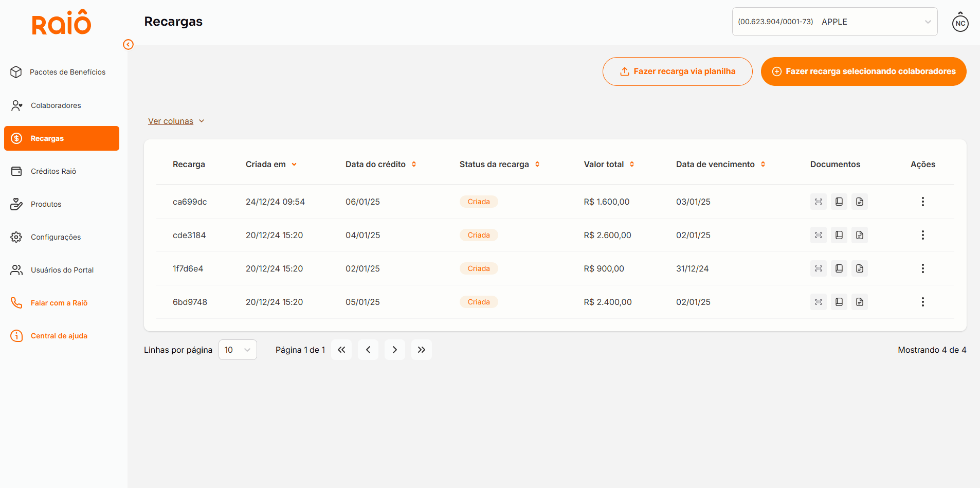The image size is (980, 488).
Task: Open Colaboradores in the sidebar
Action: click(56, 105)
